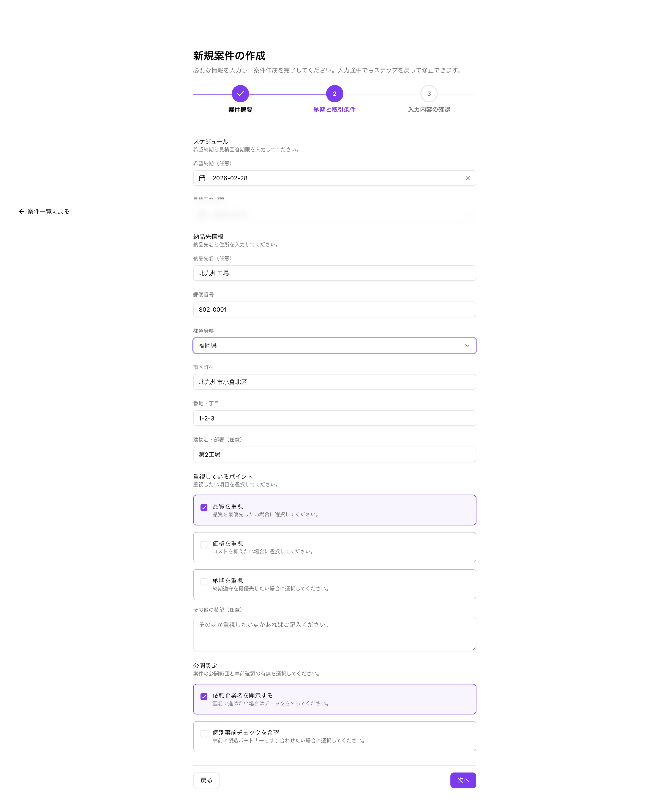Focus the 納品先名 field with 北九州工場

coord(334,273)
